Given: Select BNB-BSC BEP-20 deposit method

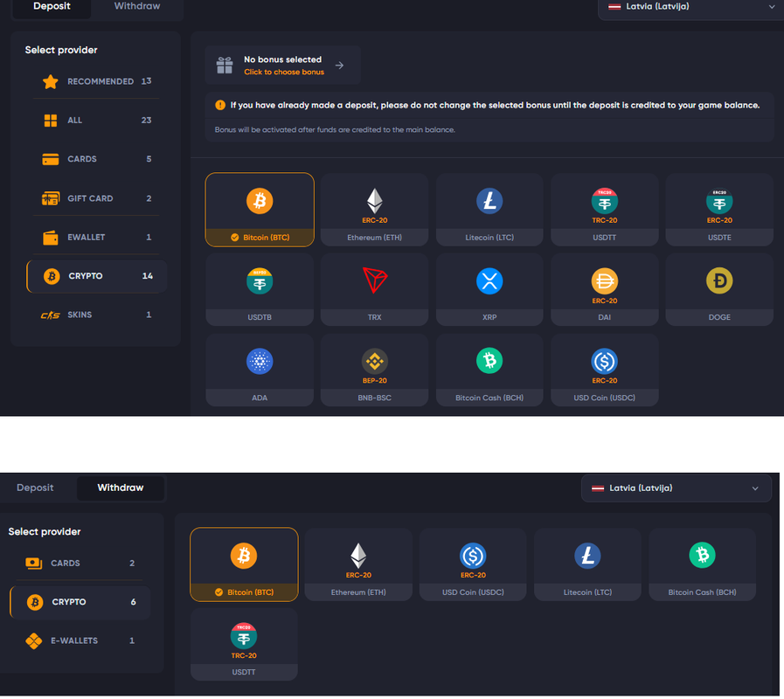Looking at the screenshot, I should pyautogui.click(x=374, y=370).
